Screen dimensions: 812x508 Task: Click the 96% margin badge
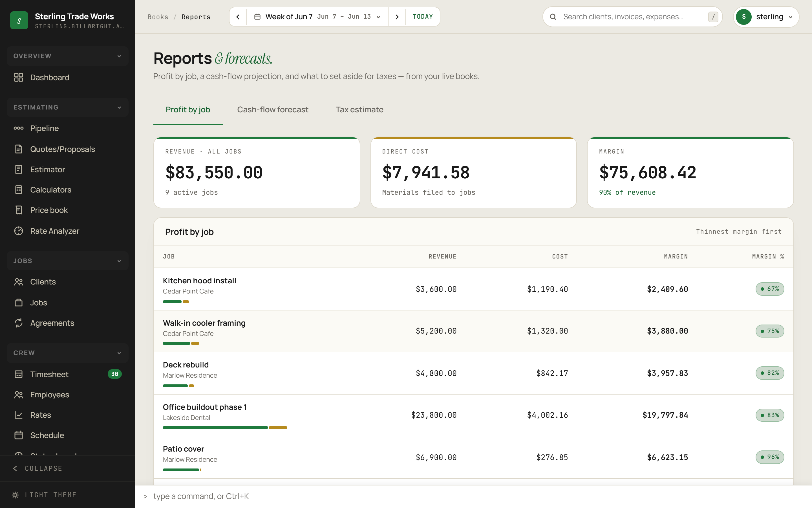[770, 457]
